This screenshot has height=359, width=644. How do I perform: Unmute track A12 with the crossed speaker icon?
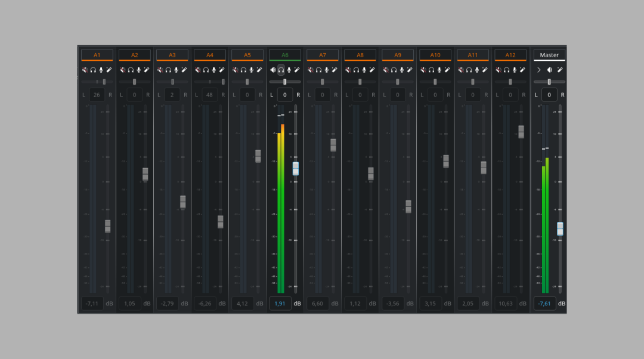coord(499,70)
